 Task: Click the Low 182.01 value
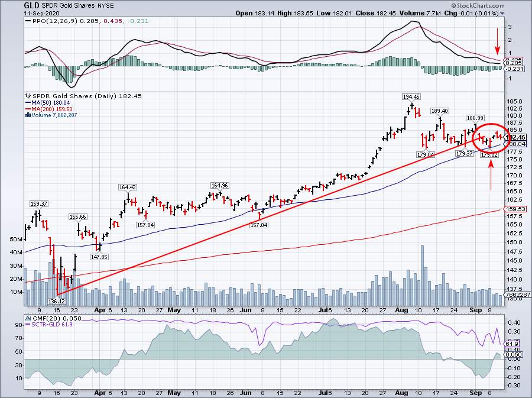click(333, 14)
